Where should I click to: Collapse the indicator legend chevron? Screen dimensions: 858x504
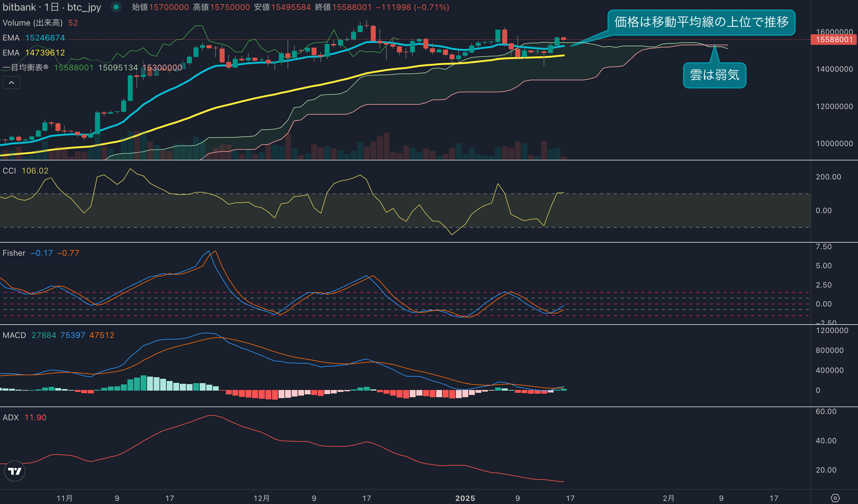pos(11,83)
